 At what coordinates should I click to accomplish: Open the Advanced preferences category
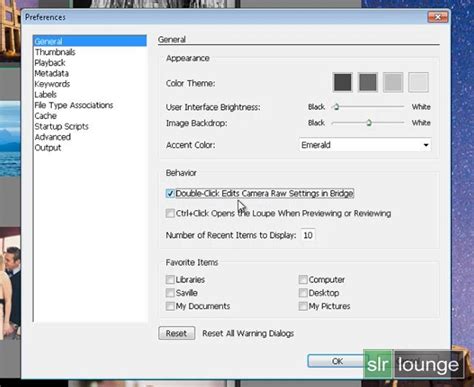[53, 137]
